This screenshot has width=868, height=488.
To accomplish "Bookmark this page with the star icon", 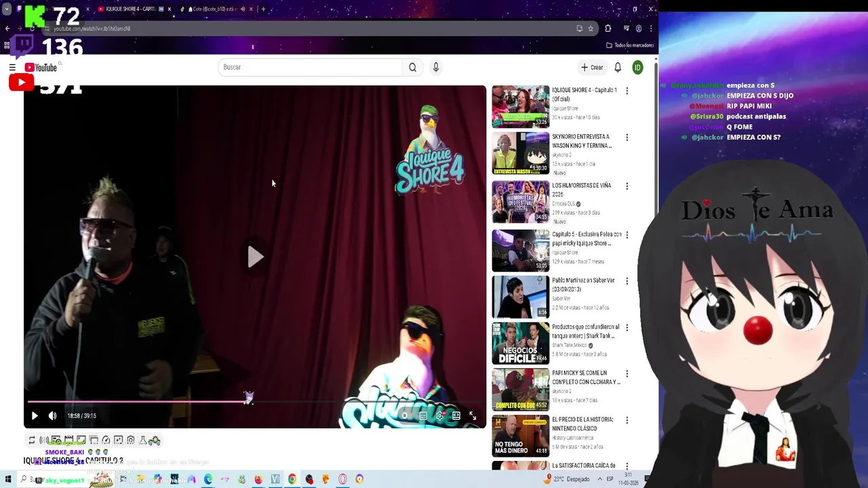I will pyautogui.click(x=591, y=28).
